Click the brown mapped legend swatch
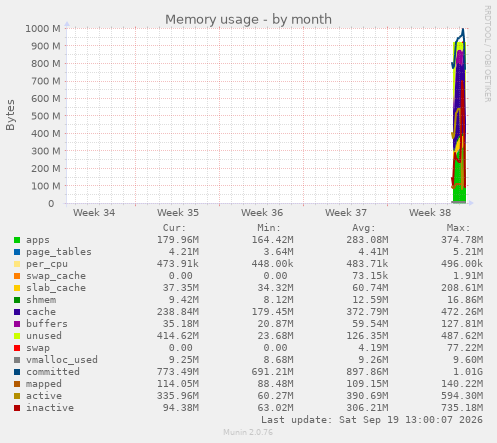 17,384
